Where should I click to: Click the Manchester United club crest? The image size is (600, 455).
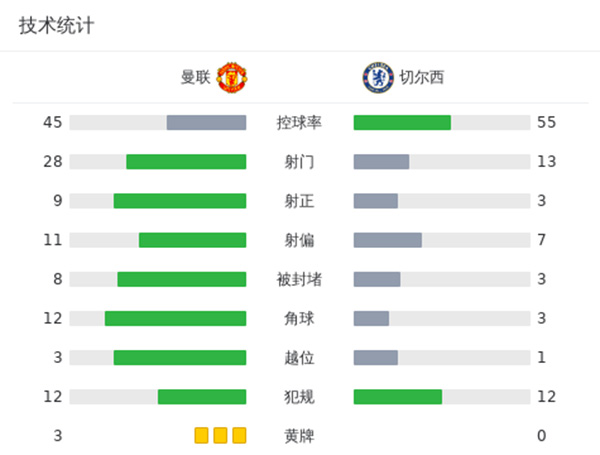pyautogui.click(x=232, y=77)
